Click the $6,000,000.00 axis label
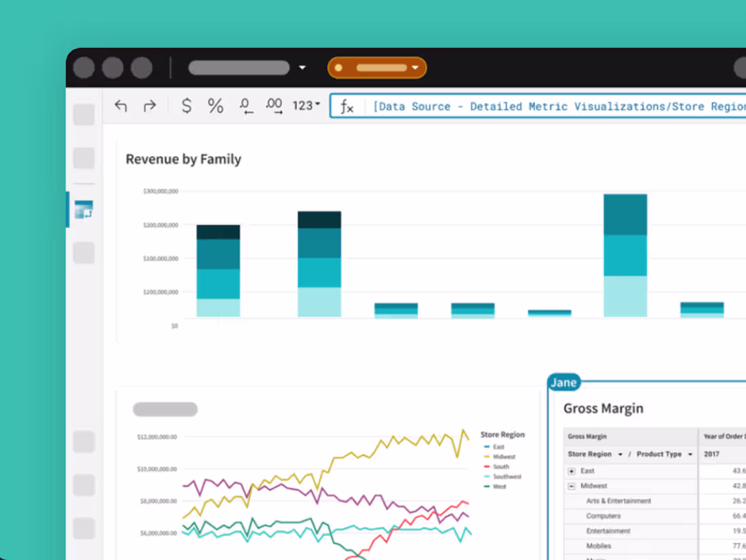The image size is (746, 560). [x=158, y=534]
